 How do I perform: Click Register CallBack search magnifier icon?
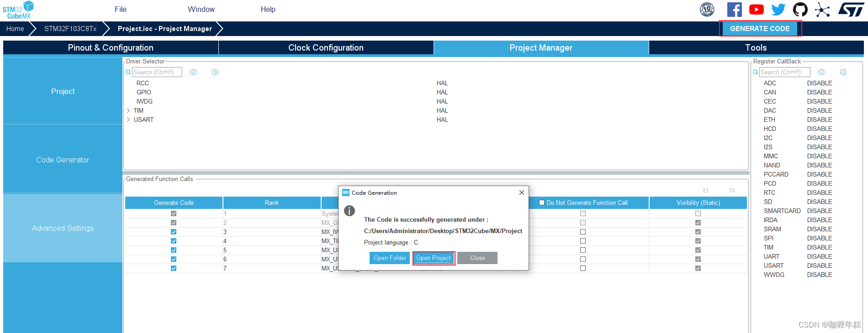tap(756, 72)
